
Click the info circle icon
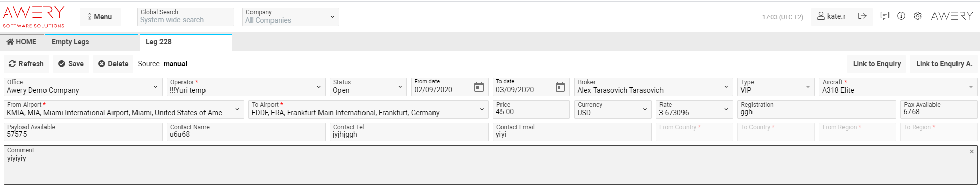click(901, 16)
